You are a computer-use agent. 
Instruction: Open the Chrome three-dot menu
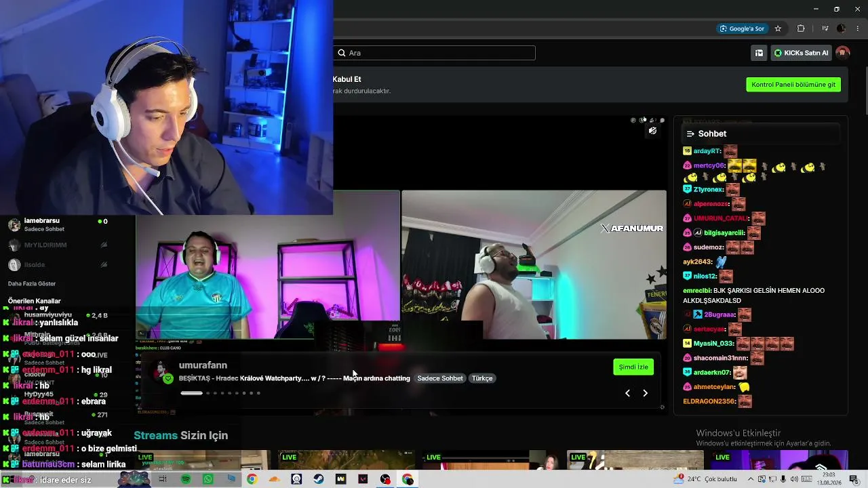[x=859, y=28]
